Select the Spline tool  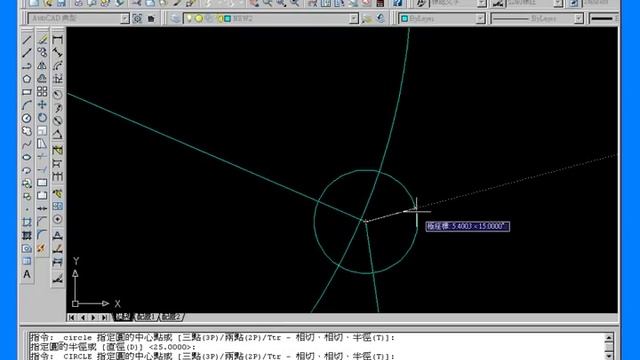click(27, 144)
